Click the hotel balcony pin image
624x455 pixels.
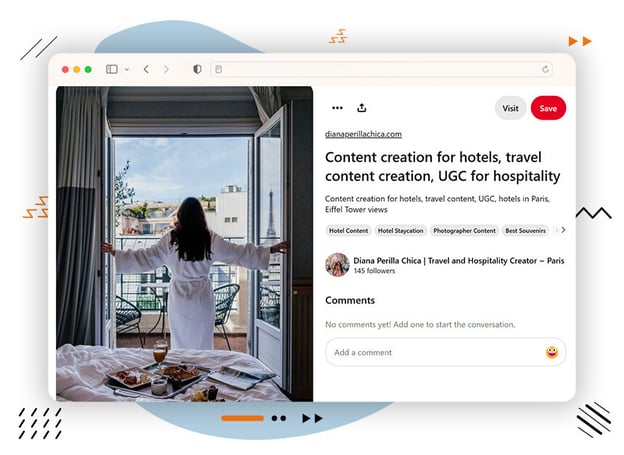(x=184, y=244)
